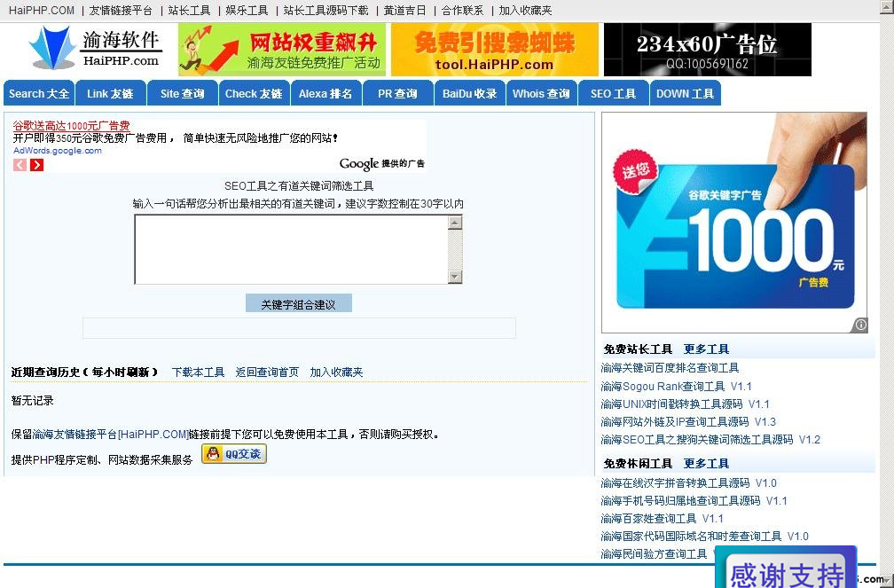Open 渝海国家代码国际域名和时差查询工具 V1.0 link
Viewport: 894px width, 588px height.
click(705, 536)
